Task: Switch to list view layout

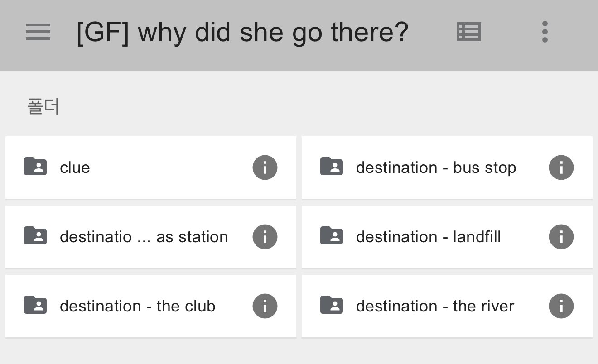Action: click(468, 33)
